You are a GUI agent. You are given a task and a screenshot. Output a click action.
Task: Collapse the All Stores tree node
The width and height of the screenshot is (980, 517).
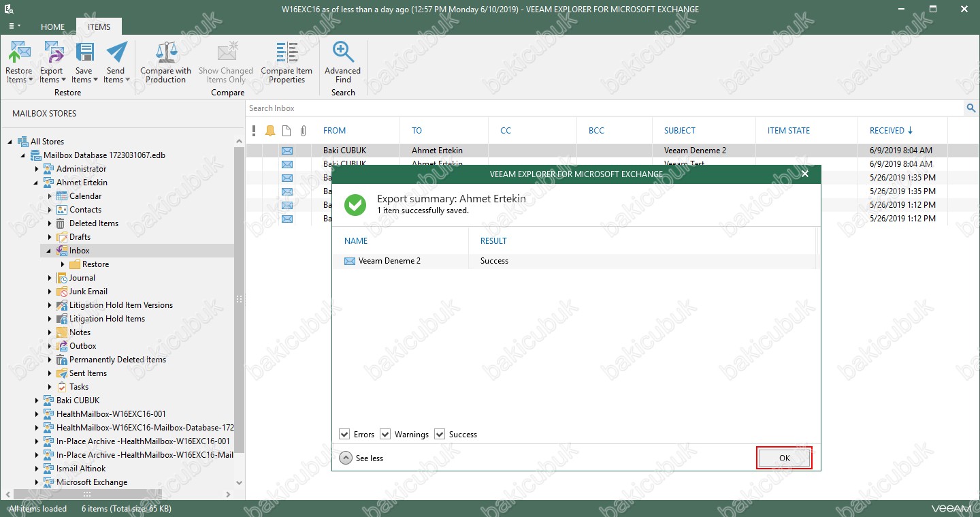tap(10, 142)
